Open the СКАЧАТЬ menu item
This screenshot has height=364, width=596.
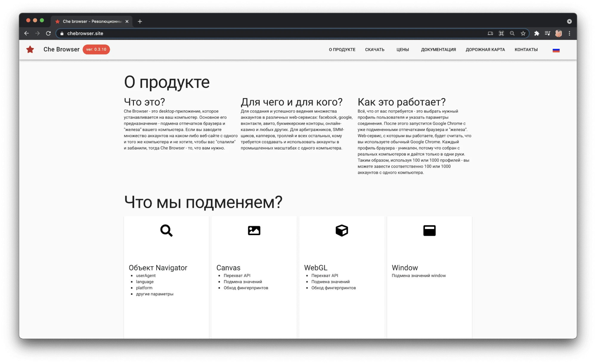pyautogui.click(x=375, y=50)
